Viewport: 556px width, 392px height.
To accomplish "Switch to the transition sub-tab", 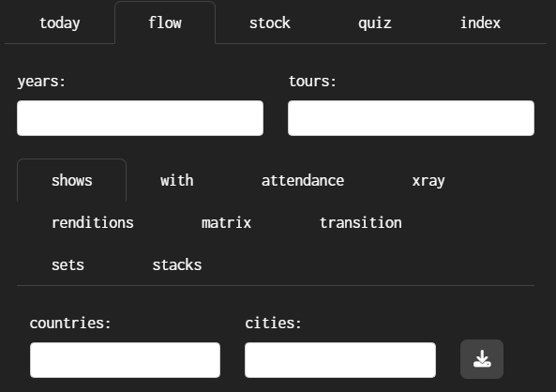I will [x=361, y=223].
